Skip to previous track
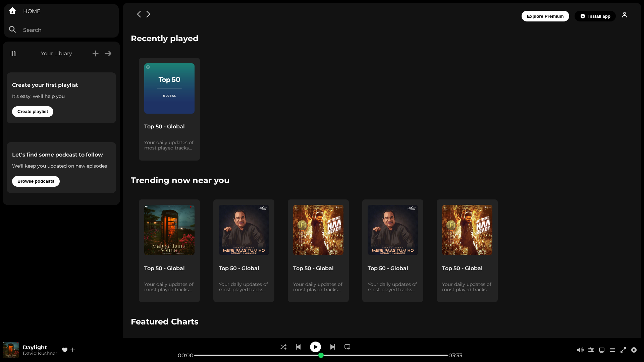644x362 pixels. coord(298,347)
